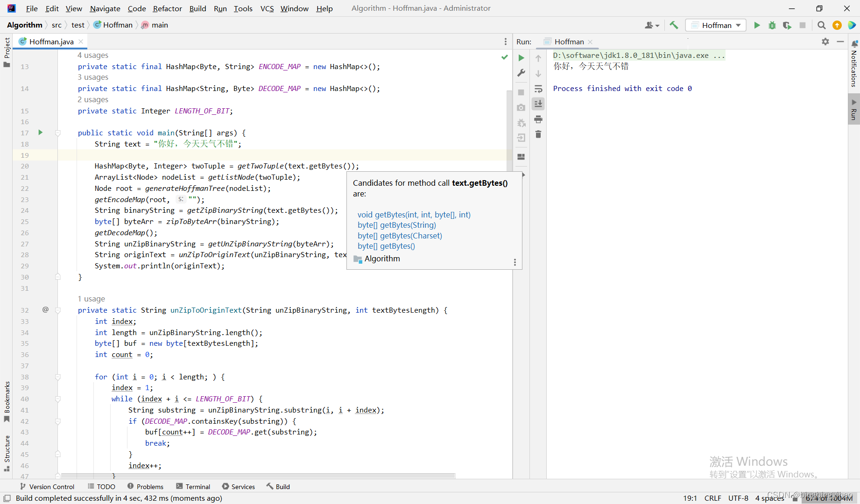Screen dimensions: 860x504
Task: Toggle Bookmarks side panel
Action: (x=7, y=401)
